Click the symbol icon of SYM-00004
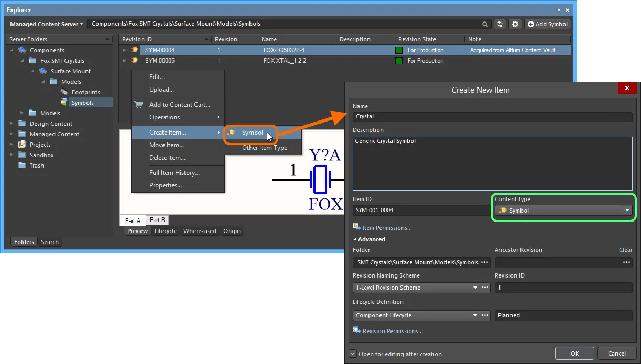 135,50
